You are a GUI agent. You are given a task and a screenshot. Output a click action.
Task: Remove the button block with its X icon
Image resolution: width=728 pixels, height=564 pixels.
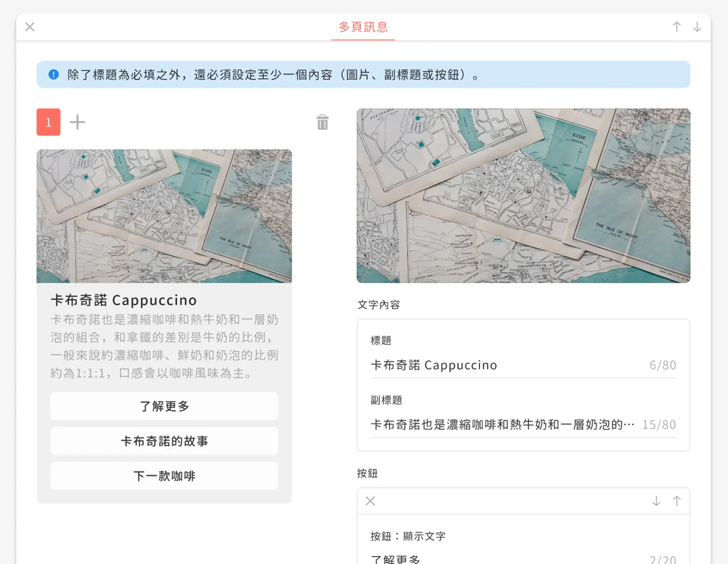370,501
